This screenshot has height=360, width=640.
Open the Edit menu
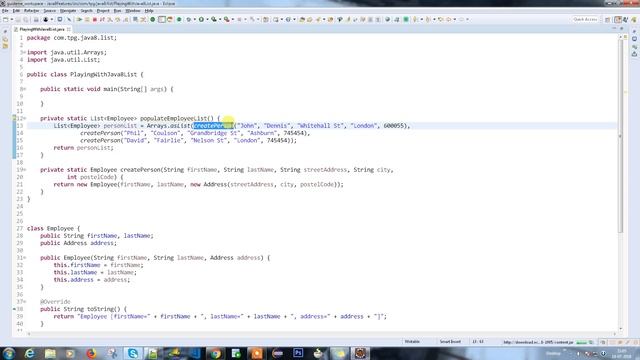[x=16, y=11]
